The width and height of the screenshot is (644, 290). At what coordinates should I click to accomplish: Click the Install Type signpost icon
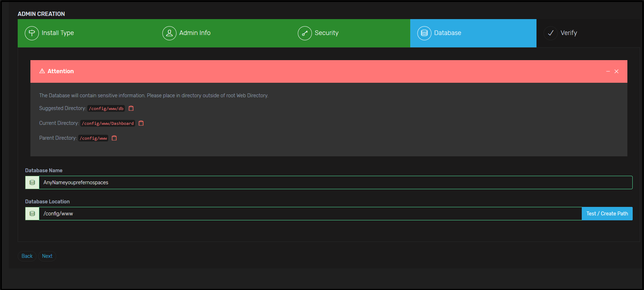click(x=32, y=33)
